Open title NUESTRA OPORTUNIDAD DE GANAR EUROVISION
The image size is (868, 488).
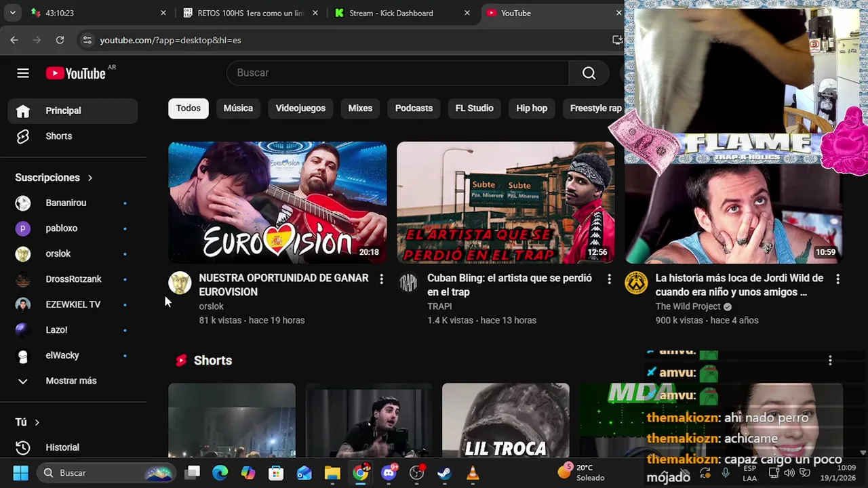click(283, 285)
